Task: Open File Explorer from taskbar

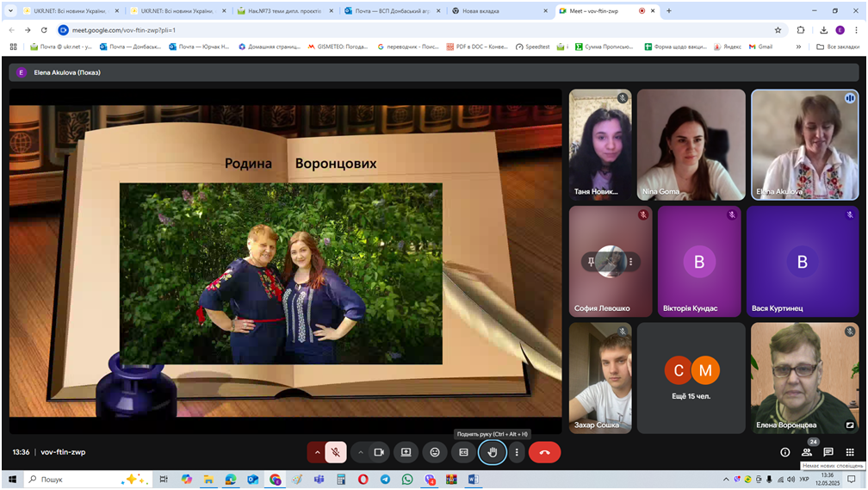Action: [x=208, y=479]
